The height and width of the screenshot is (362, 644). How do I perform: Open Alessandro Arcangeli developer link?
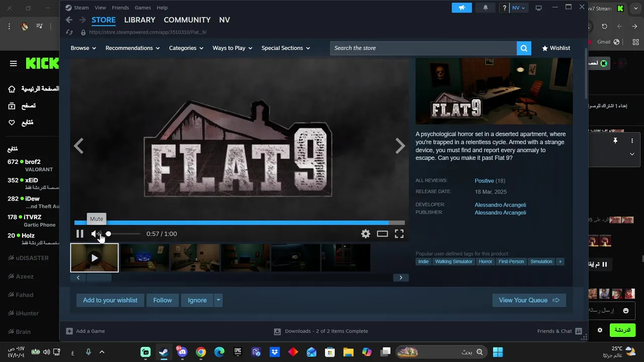click(500, 205)
